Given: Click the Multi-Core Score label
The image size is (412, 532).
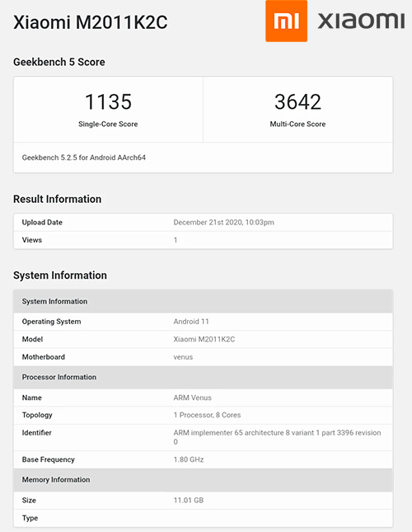Looking at the screenshot, I should pos(297,125).
